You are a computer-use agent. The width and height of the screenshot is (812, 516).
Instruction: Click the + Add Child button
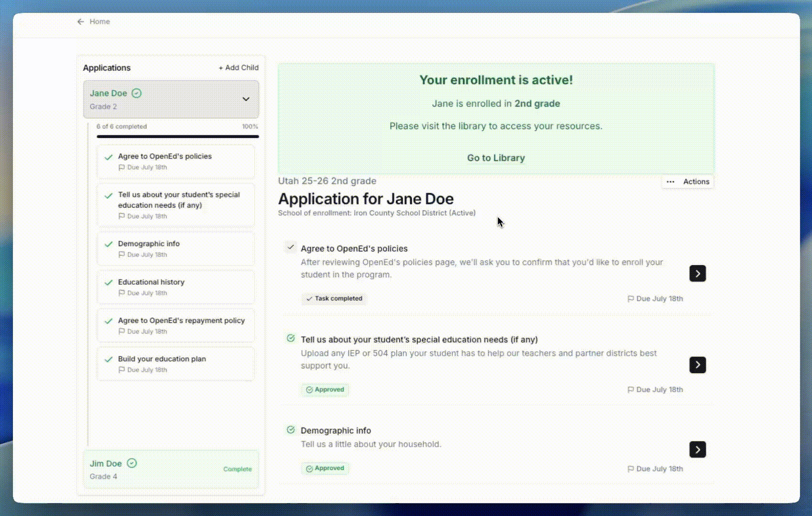click(239, 68)
